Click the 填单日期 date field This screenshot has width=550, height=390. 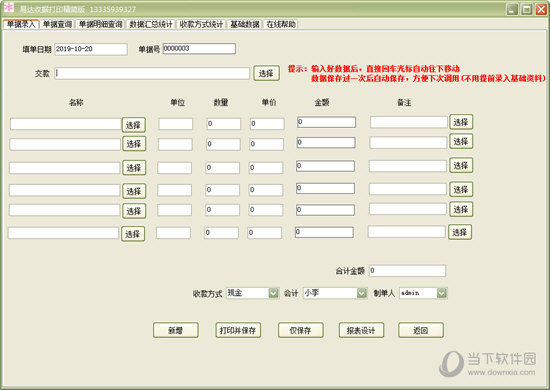tap(91, 49)
